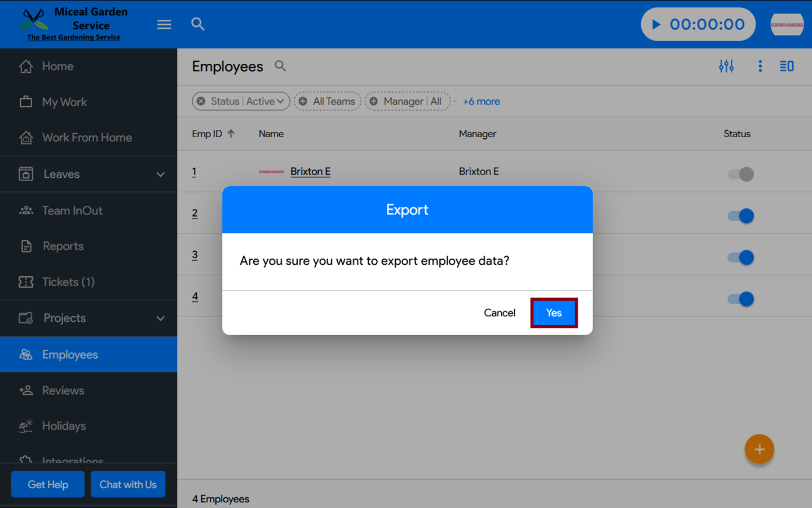The image size is (812, 508).
Task: Click the search icon in top bar
Action: click(197, 24)
